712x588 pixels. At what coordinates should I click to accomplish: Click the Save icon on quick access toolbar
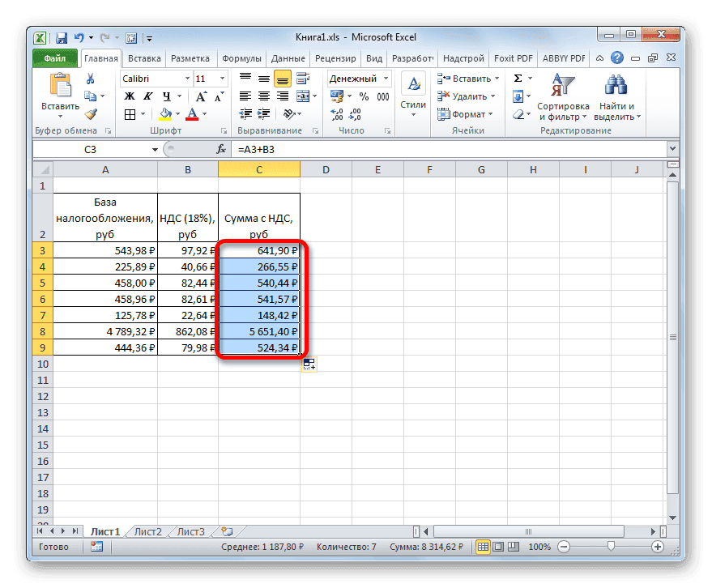(x=61, y=37)
